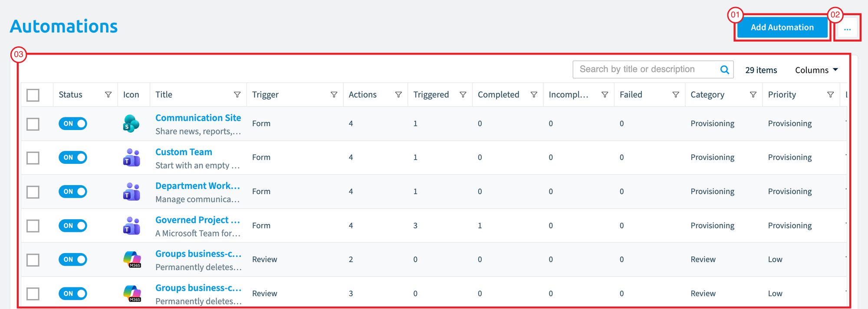Toggle Custom Team automation off
Screen dimensions: 868x309
tap(73, 157)
